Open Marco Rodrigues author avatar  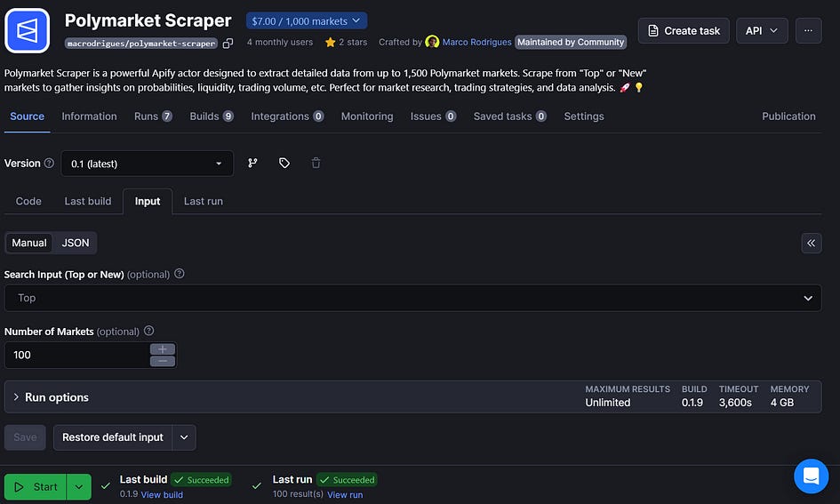432,42
